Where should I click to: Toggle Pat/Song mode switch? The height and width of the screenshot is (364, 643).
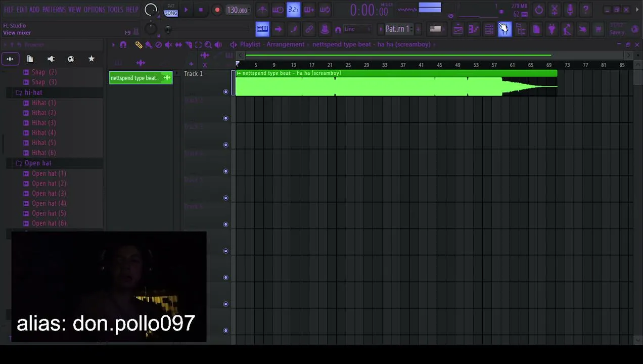click(x=171, y=10)
